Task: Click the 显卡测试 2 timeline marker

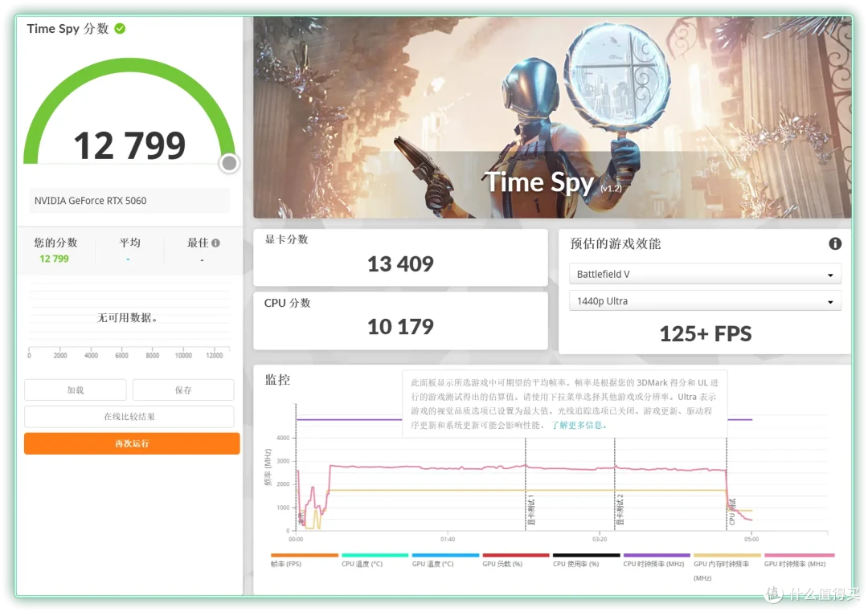Action: tap(620, 510)
